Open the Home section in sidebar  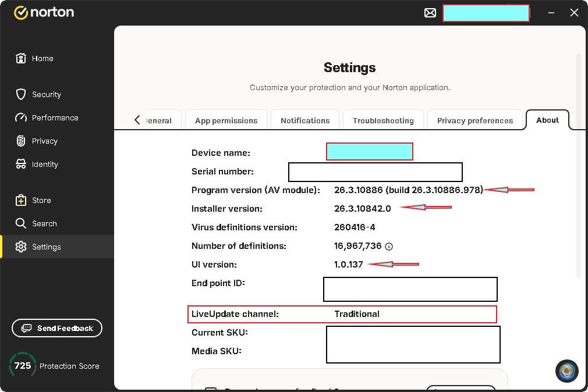tap(42, 59)
